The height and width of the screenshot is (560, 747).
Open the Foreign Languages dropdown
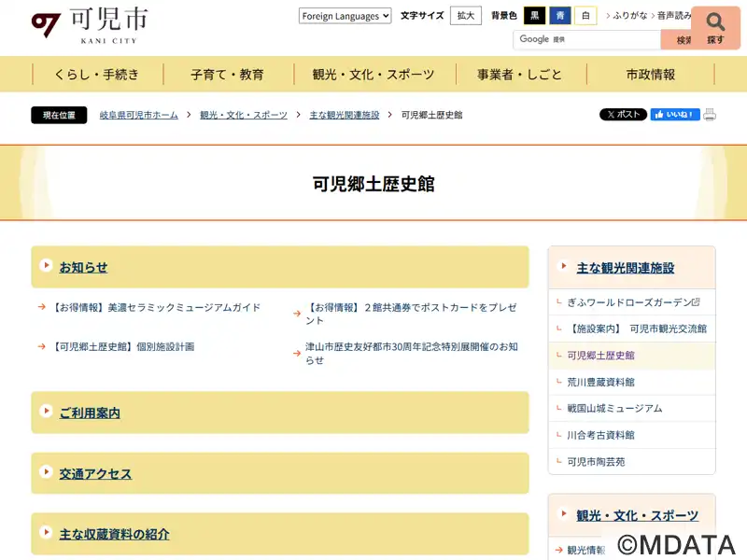tap(345, 16)
